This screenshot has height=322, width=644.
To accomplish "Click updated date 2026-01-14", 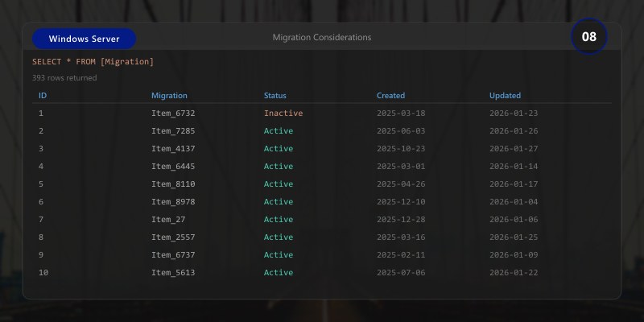I will [x=514, y=167].
